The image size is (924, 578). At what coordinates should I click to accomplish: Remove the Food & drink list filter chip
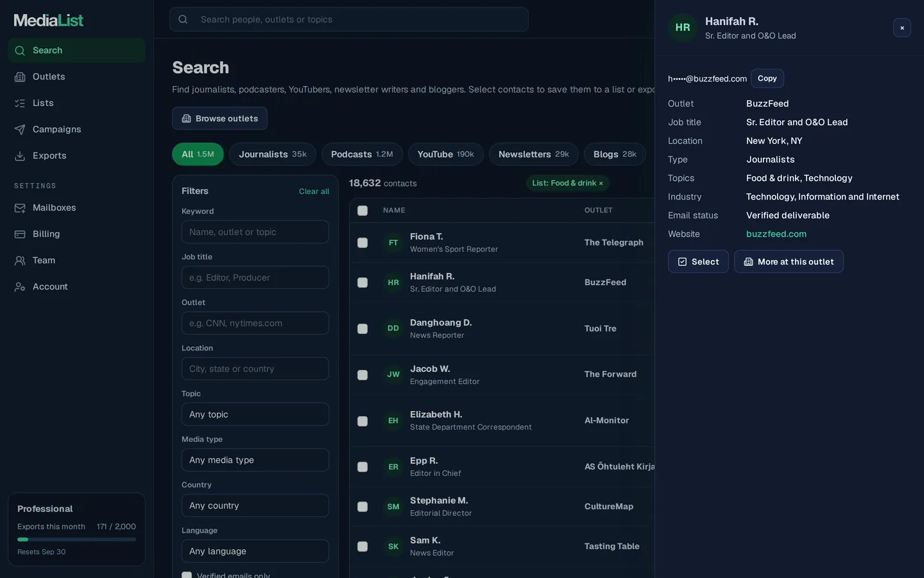601,184
